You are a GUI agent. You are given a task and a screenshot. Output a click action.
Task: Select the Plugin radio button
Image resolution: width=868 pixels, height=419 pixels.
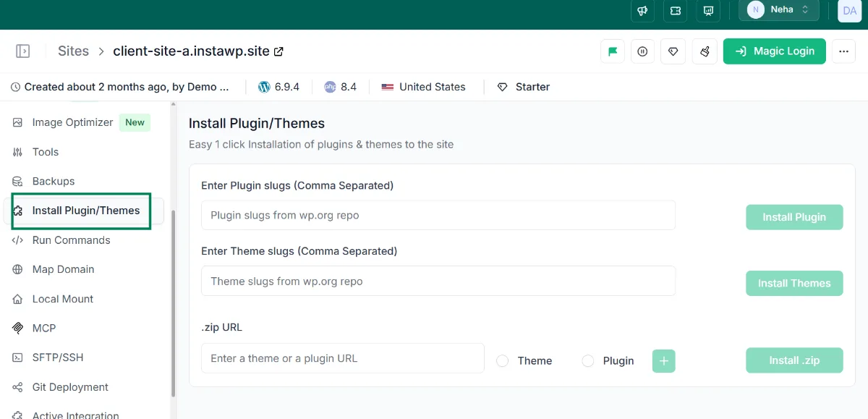[588, 360]
